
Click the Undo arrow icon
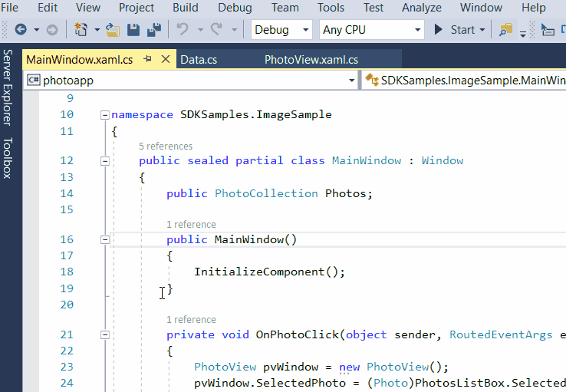pyautogui.click(x=183, y=29)
